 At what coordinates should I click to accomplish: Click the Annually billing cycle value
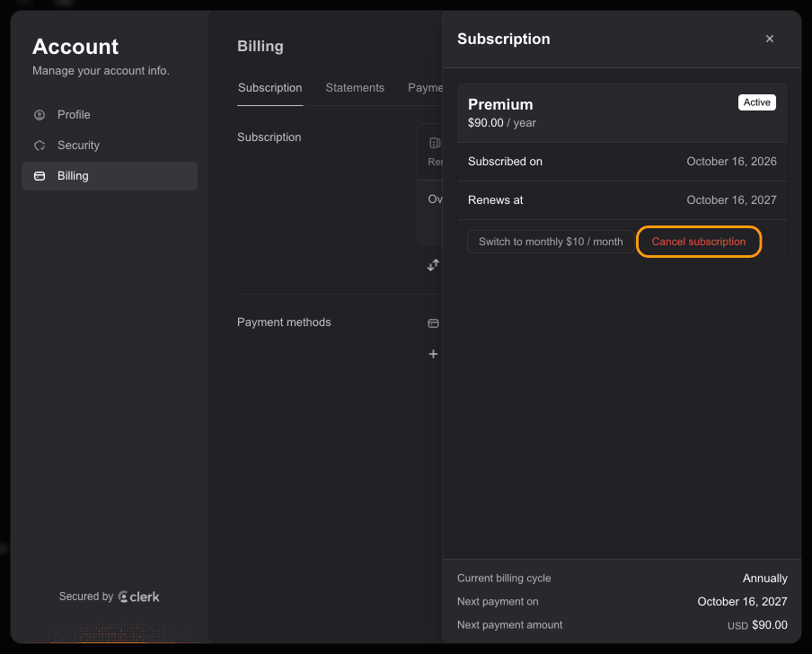(765, 579)
